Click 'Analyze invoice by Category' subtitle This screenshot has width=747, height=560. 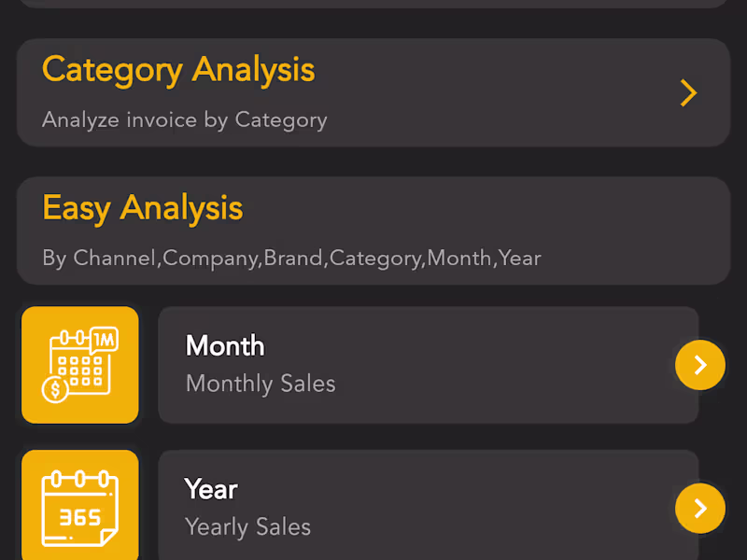pos(184,119)
